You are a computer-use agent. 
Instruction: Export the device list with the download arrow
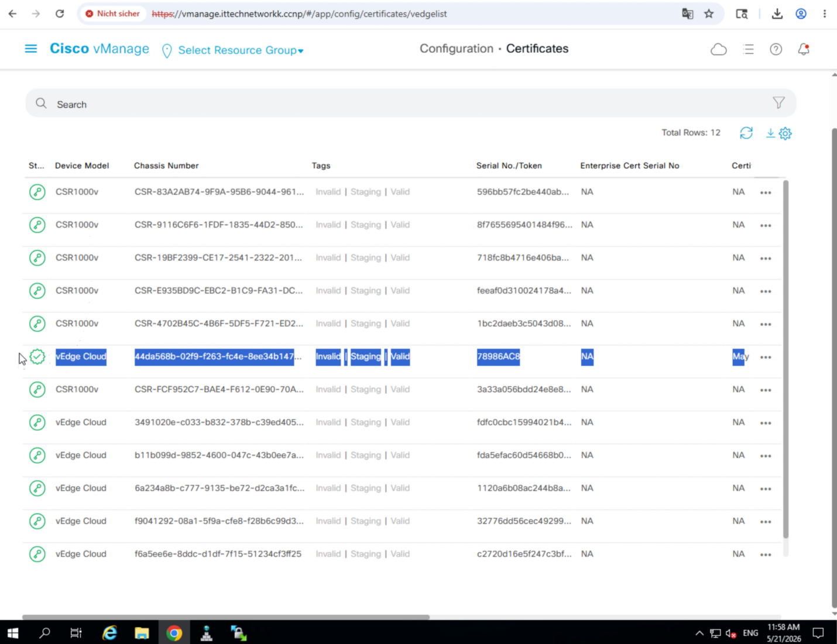tap(770, 133)
